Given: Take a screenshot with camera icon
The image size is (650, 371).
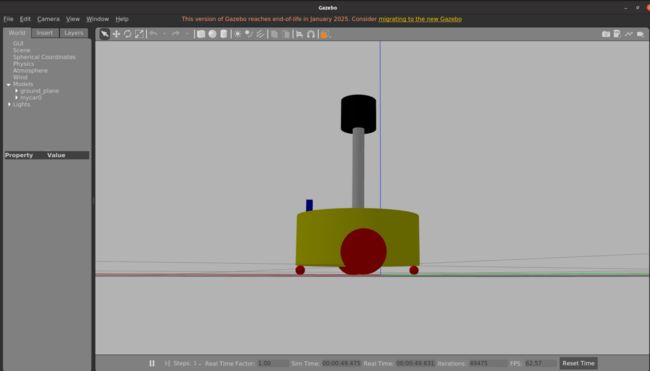Looking at the screenshot, I should click(x=606, y=34).
